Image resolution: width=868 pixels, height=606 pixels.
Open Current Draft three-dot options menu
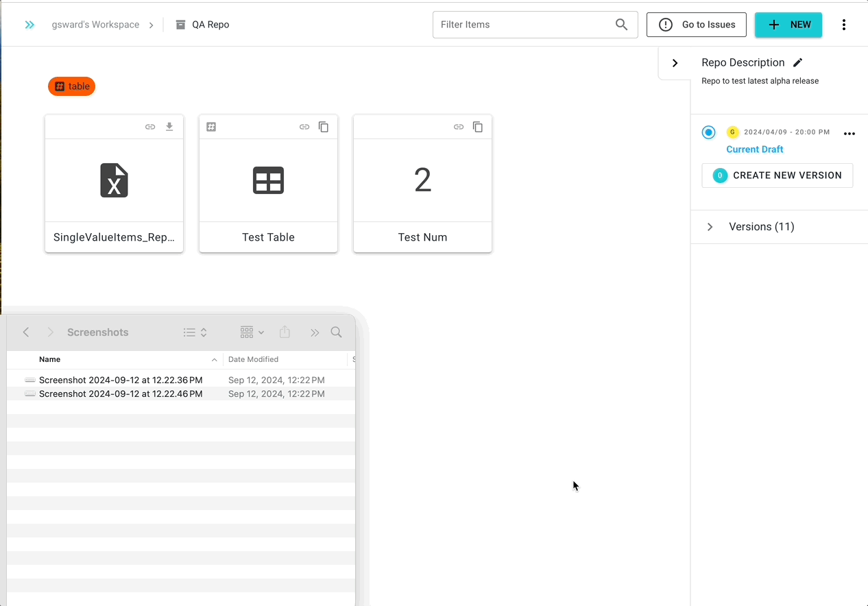849,134
